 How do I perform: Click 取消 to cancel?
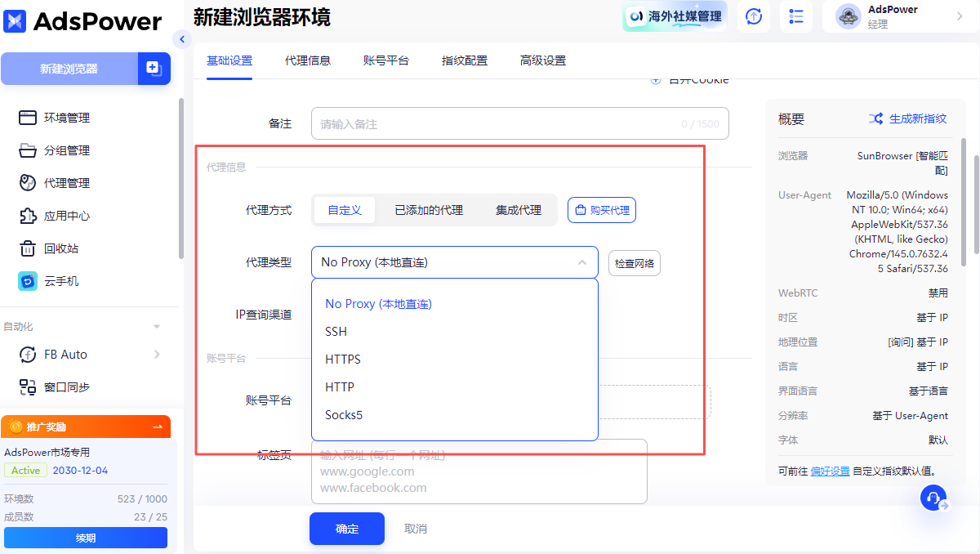pos(416,529)
